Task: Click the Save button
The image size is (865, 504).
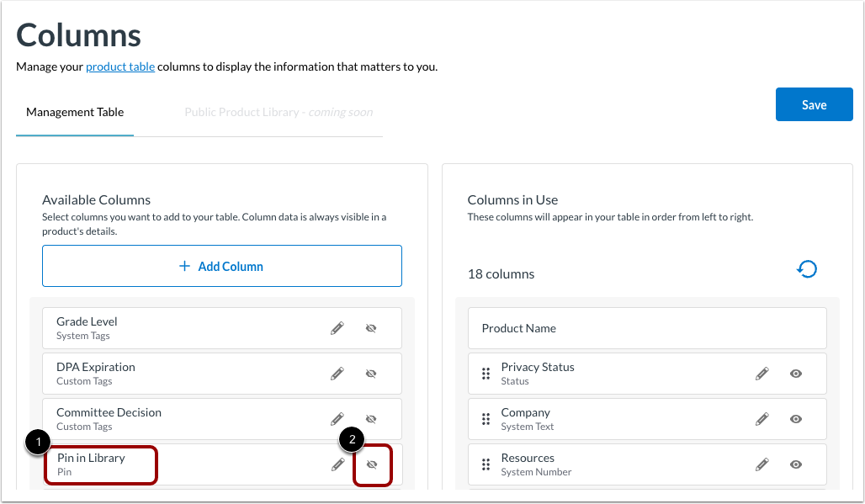Action: click(x=814, y=104)
